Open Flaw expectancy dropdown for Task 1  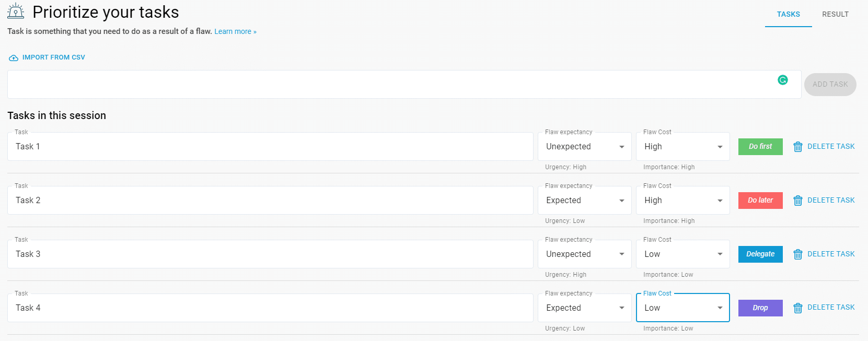584,147
